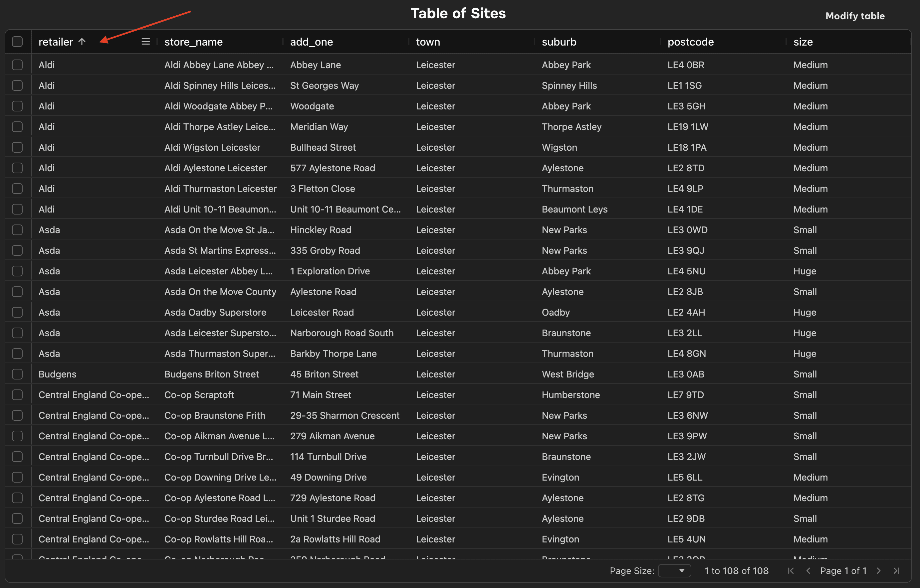Click the 'West Bridge' suburb cell
The image size is (920, 588).
coord(568,374)
